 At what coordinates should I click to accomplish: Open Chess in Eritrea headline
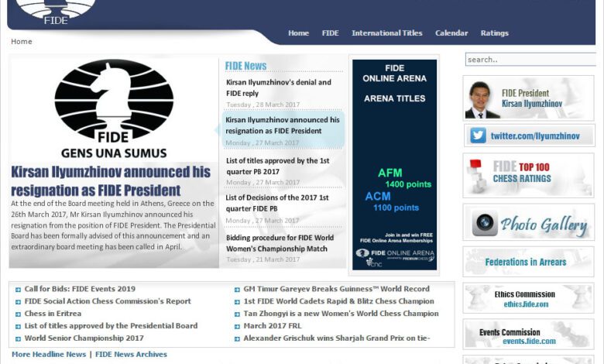pos(53,314)
